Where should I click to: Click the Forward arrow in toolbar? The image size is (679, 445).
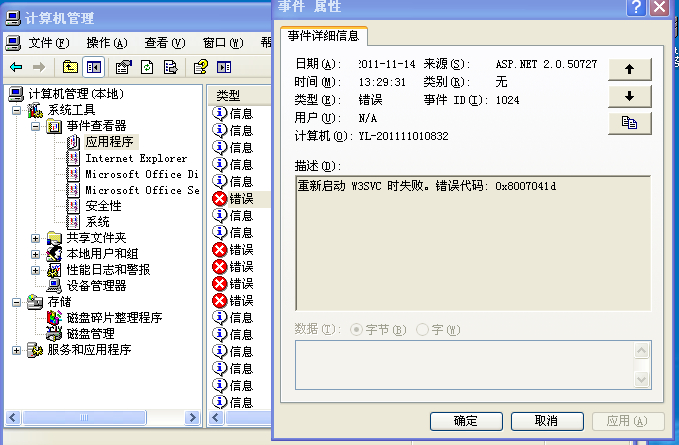click(39, 67)
